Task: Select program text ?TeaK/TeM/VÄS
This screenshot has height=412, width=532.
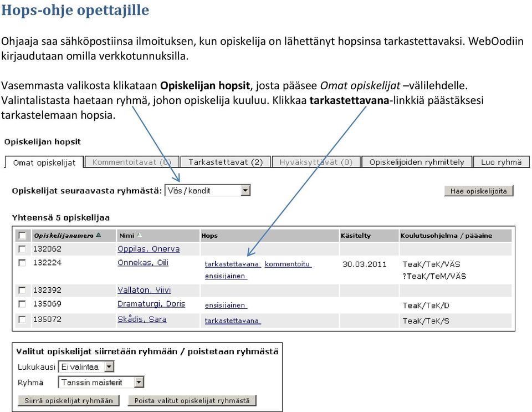Action: (434, 276)
